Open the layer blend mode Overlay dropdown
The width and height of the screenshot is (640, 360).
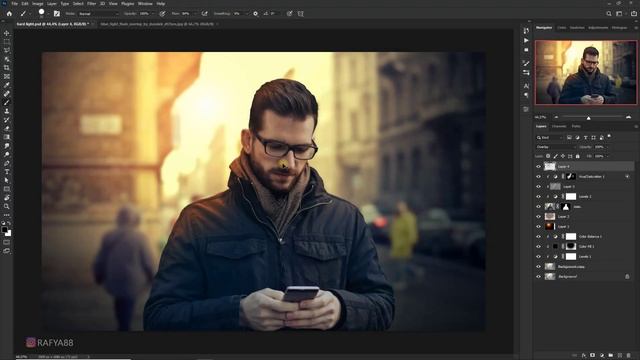(555, 147)
